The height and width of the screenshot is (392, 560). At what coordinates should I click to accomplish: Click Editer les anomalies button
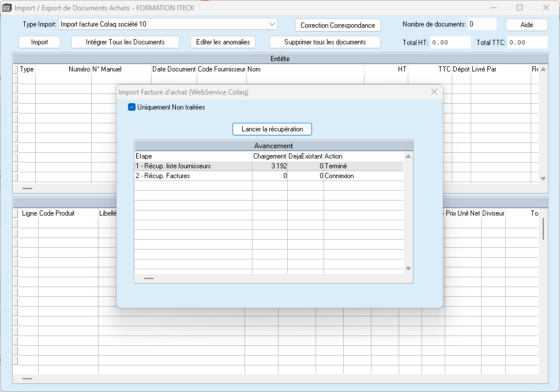coord(223,42)
